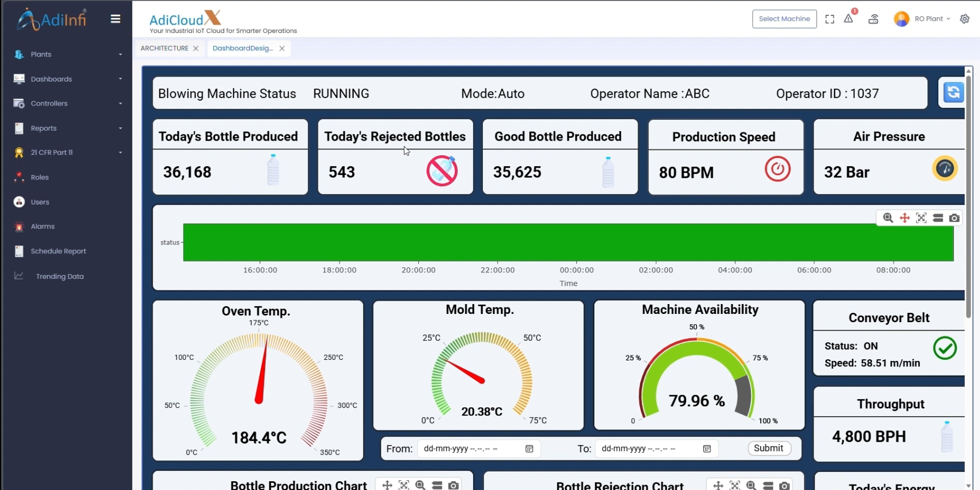The width and height of the screenshot is (980, 490).
Task: Open the alerts warning triangle notification
Action: coord(848,19)
